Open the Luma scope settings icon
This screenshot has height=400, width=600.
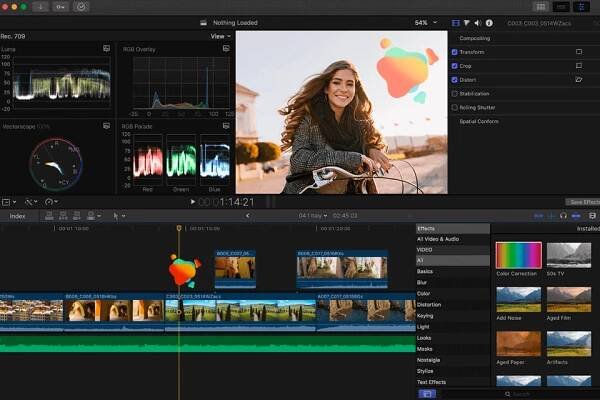[x=106, y=48]
